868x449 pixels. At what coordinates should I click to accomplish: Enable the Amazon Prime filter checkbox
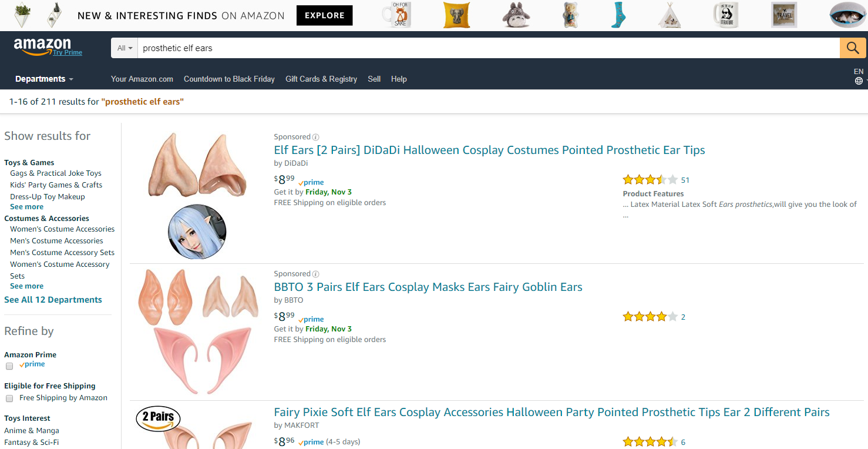tap(9, 366)
